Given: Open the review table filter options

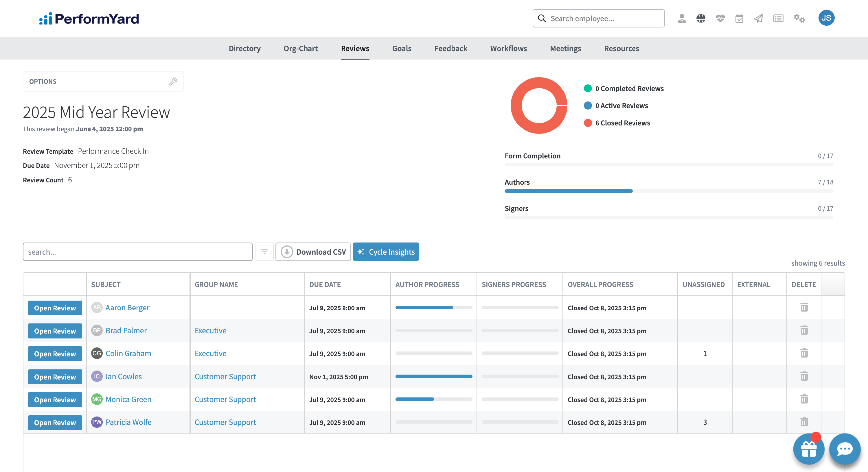Looking at the screenshot, I should (264, 252).
